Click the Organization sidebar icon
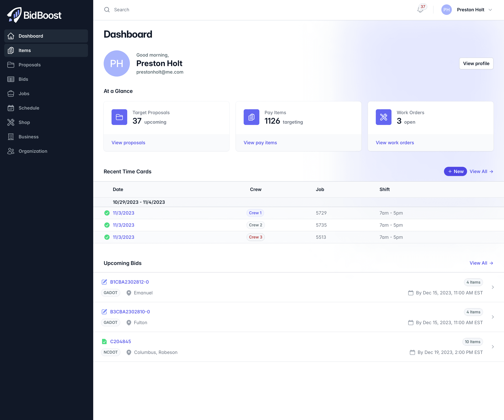Image resolution: width=504 pixels, height=420 pixels. coord(11,151)
